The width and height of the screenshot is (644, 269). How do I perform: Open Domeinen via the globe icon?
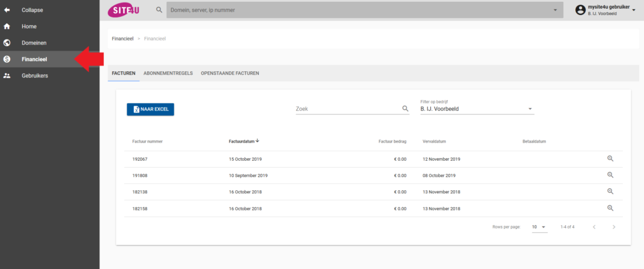click(7, 43)
